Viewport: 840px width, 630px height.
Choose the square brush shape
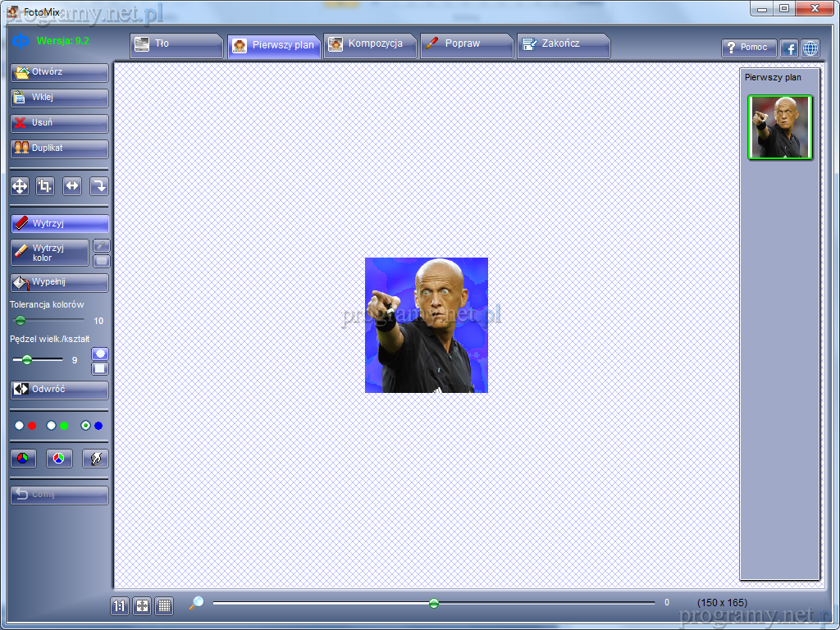point(100,368)
